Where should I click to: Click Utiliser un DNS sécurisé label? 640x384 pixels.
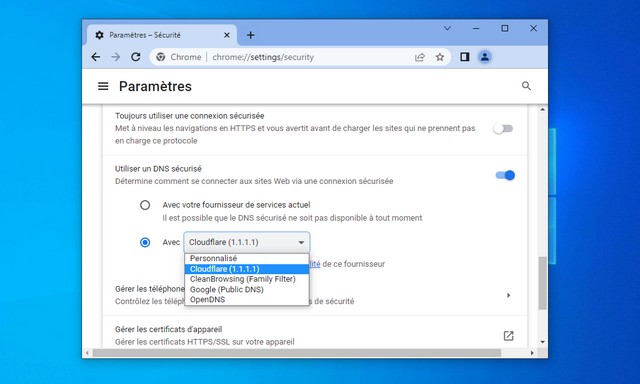pos(158,169)
